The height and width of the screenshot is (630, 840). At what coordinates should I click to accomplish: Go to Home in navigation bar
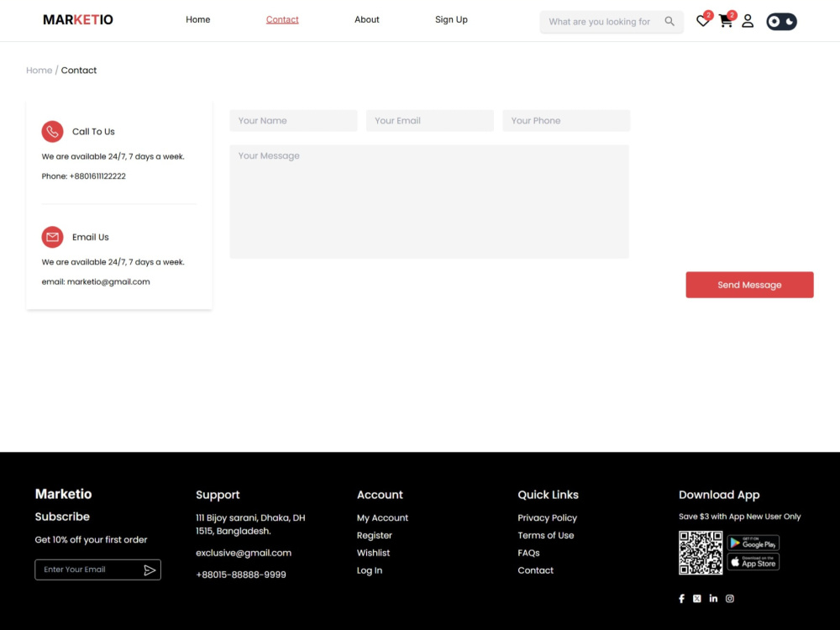pos(197,19)
